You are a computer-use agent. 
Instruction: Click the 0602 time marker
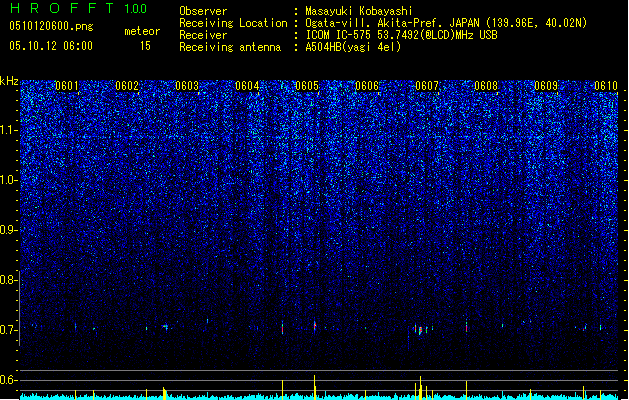tap(127, 86)
